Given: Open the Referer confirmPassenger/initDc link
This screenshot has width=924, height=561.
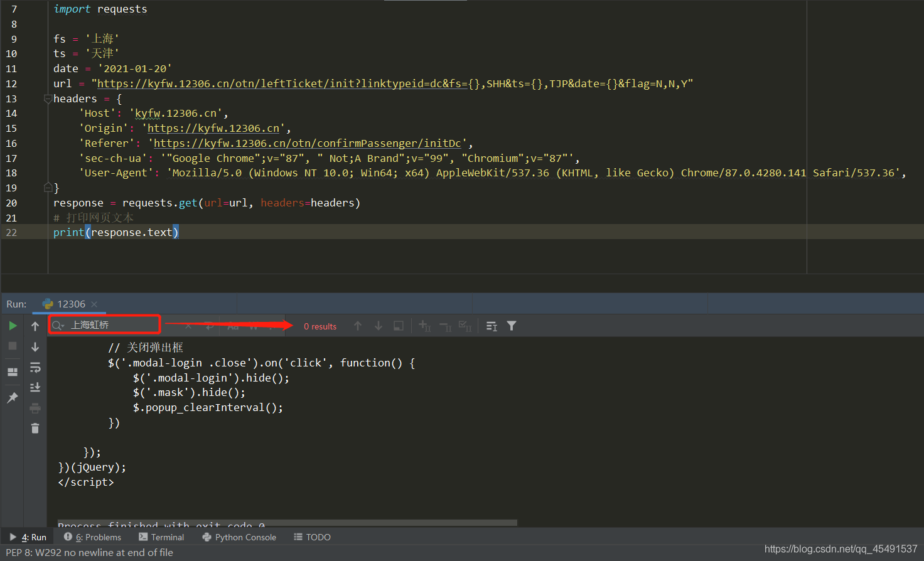Looking at the screenshot, I should click(308, 143).
